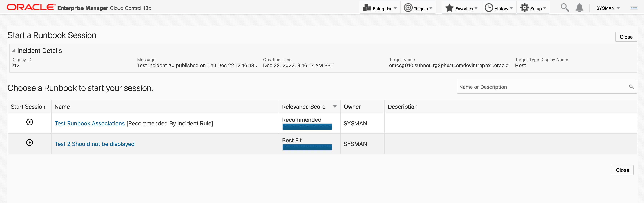
Task: Click the Recommended relevance score bar
Action: [307, 127]
